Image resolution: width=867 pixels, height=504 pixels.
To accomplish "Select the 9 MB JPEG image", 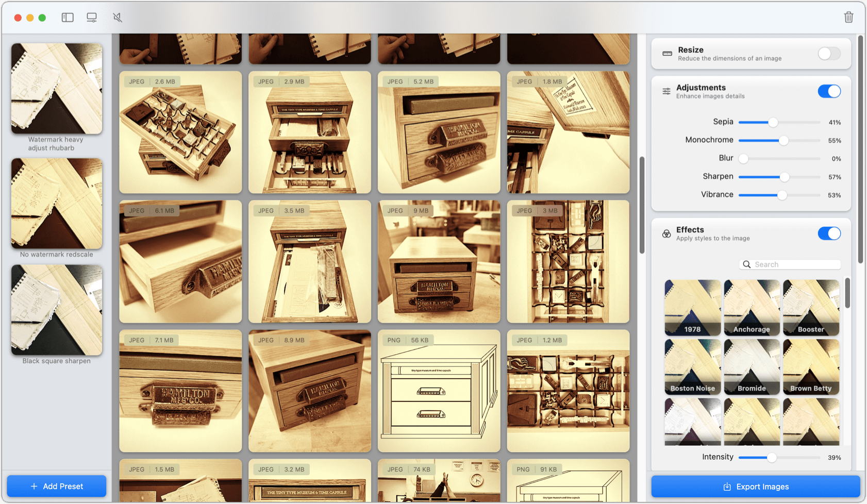I will click(x=439, y=262).
